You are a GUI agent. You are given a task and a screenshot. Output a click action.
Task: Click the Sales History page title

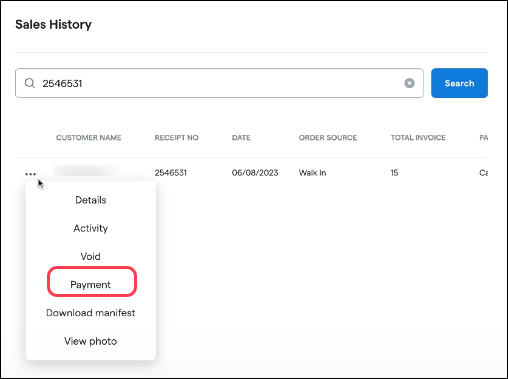pos(53,24)
